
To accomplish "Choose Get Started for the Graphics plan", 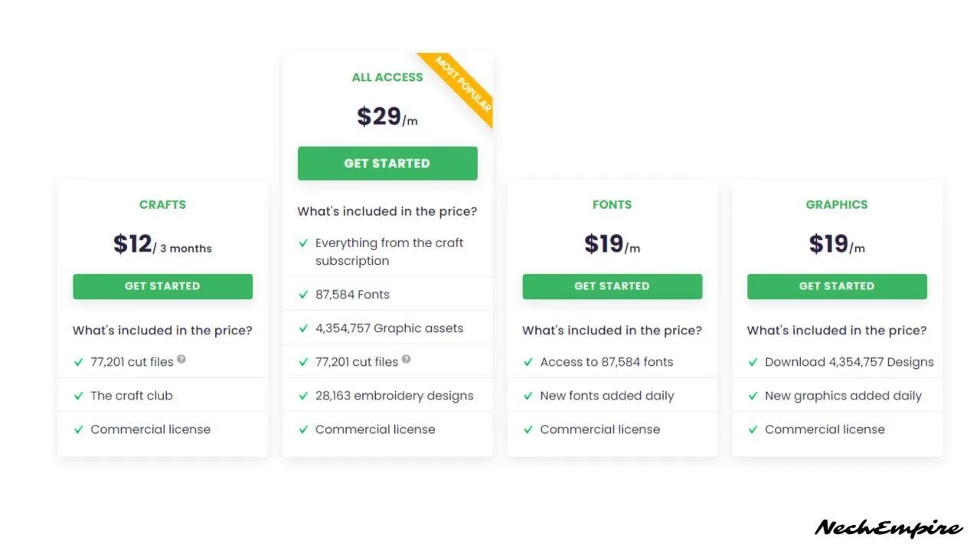I will coord(837,286).
